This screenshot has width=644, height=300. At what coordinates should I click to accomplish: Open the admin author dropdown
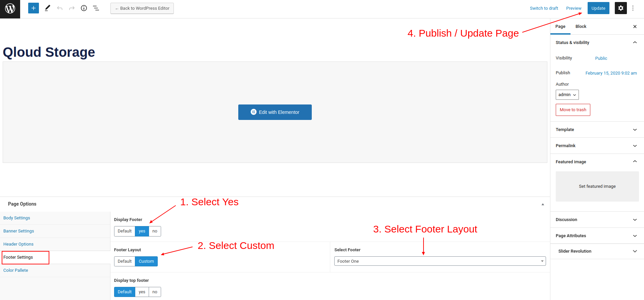click(x=567, y=95)
